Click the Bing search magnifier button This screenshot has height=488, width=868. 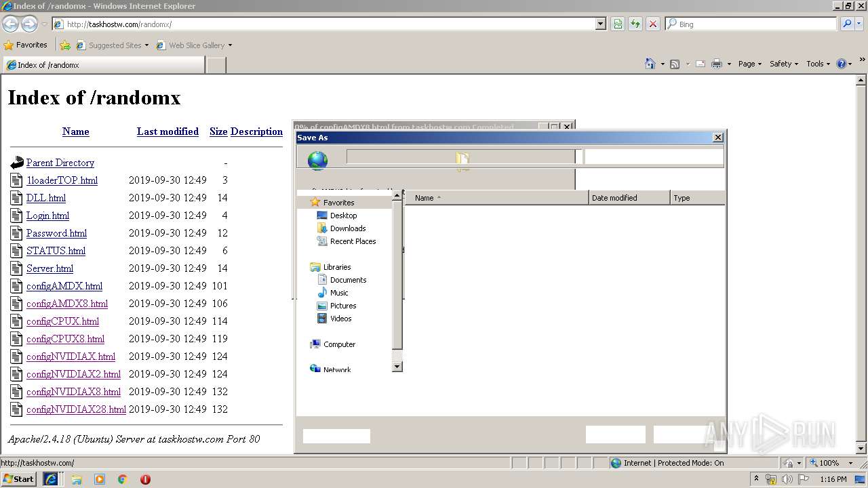847,24
